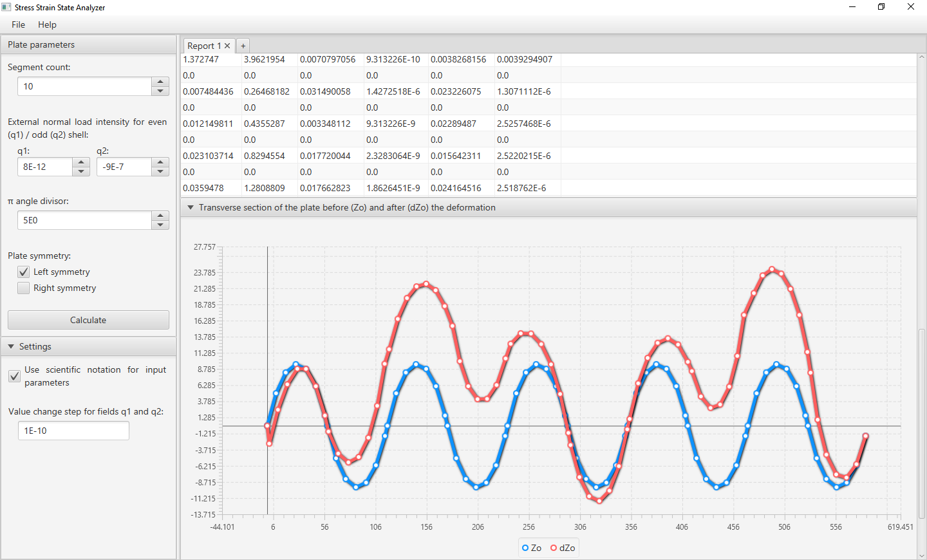Select table cell 0.26468182

[x=269, y=91]
